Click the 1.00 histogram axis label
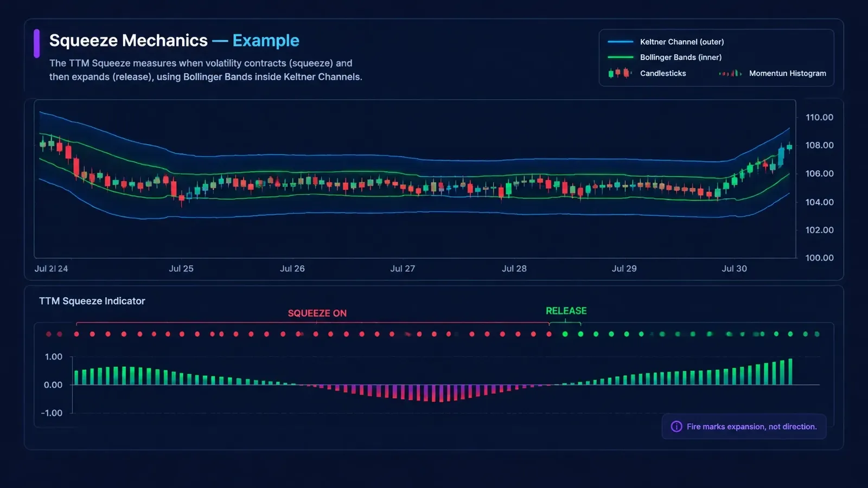Viewport: 868px width, 488px height. [x=54, y=357]
